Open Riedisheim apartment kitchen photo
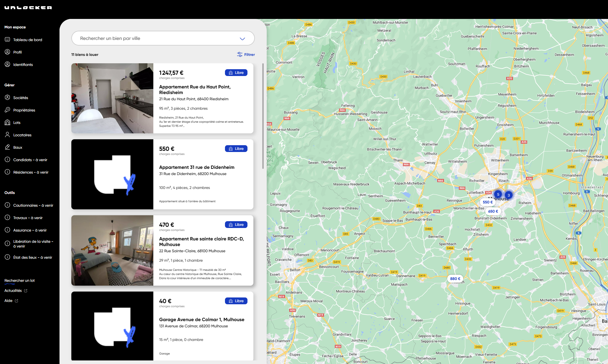Viewport: 608px width, 364px height. coord(112,98)
